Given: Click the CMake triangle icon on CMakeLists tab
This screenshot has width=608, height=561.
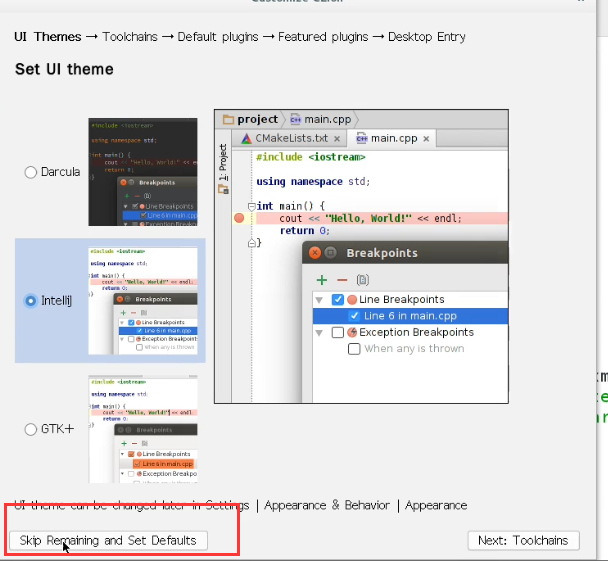Looking at the screenshot, I should click(246, 138).
